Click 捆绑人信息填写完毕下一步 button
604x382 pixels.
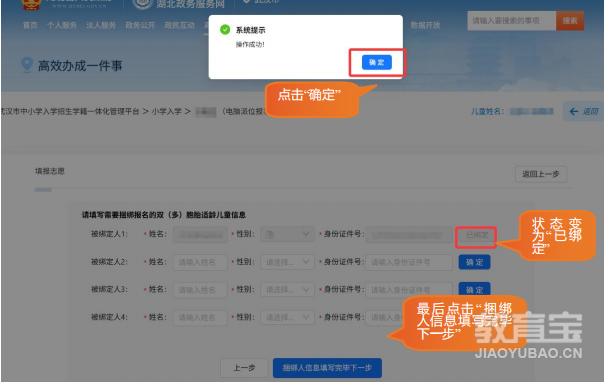click(327, 368)
